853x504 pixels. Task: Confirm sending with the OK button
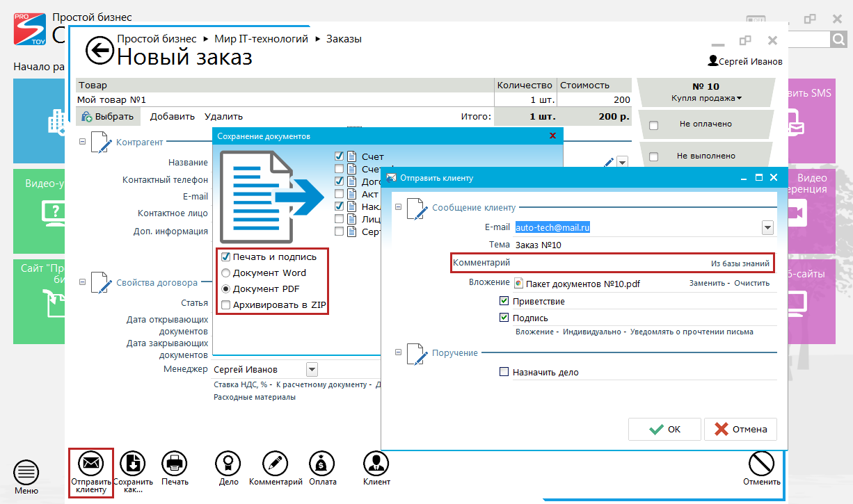pyautogui.click(x=664, y=429)
